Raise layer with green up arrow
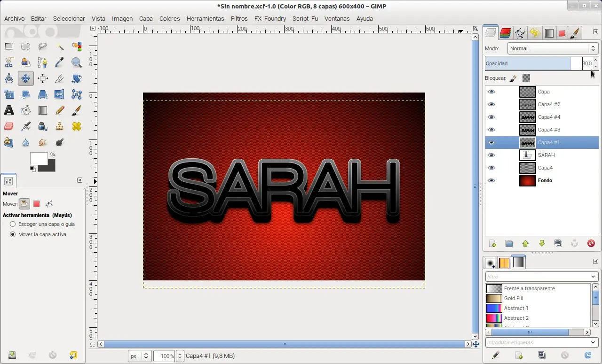Viewport: 602px width, 364px height. coord(525,243)
